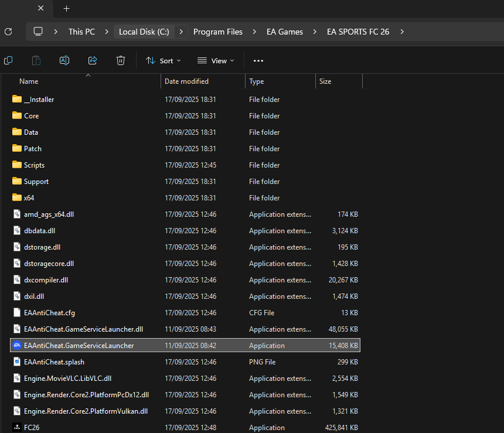
Task: Click the PC monitor icon in address bar
Action: [x=38, y=32]
